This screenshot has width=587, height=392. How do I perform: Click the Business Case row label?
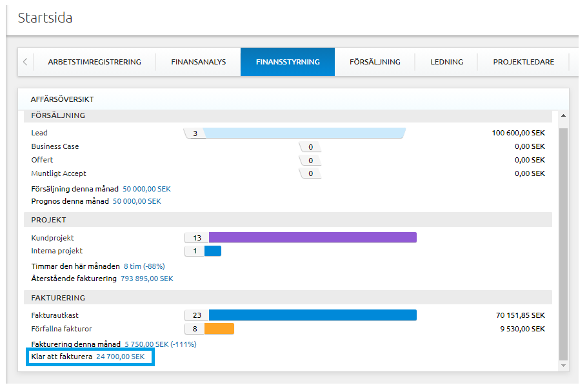coord(55,146)
